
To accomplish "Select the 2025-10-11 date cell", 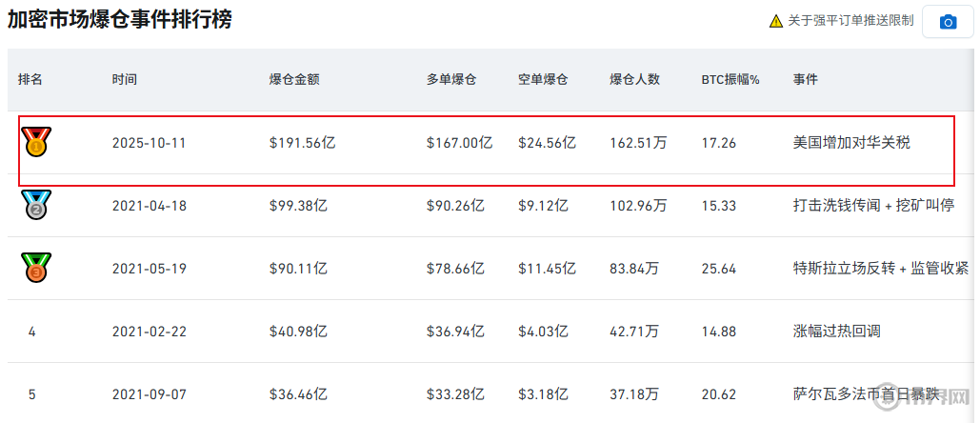I will [149, 143].
